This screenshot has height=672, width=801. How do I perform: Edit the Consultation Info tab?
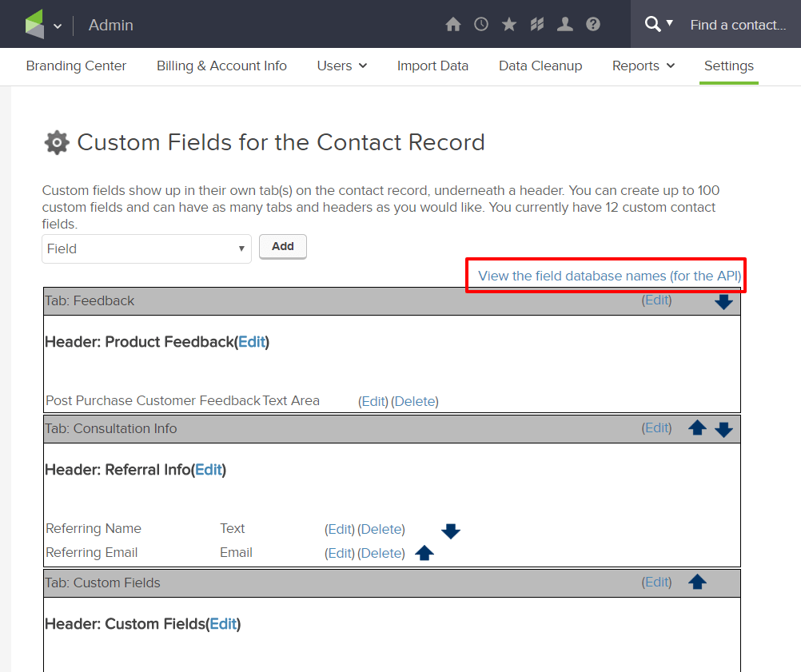[656, 428]
